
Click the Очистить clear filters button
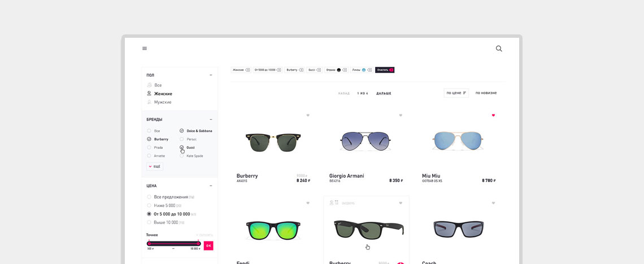[385, 70]
